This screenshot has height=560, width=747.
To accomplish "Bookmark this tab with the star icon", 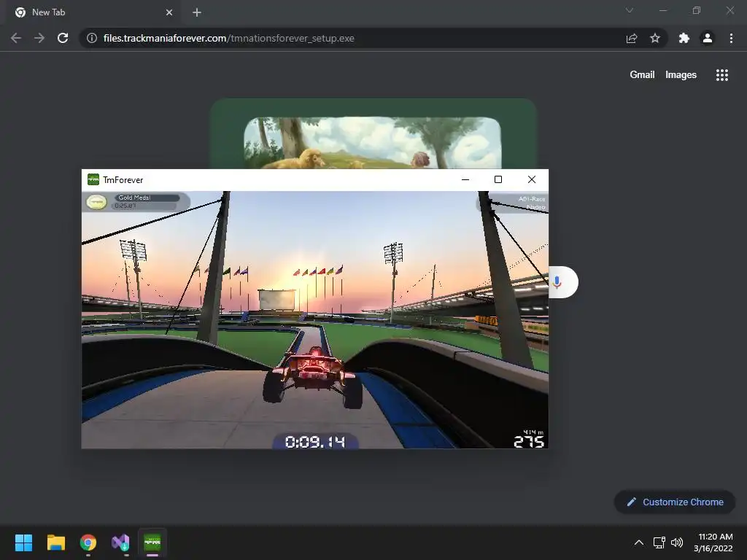I will click(655, 38).
